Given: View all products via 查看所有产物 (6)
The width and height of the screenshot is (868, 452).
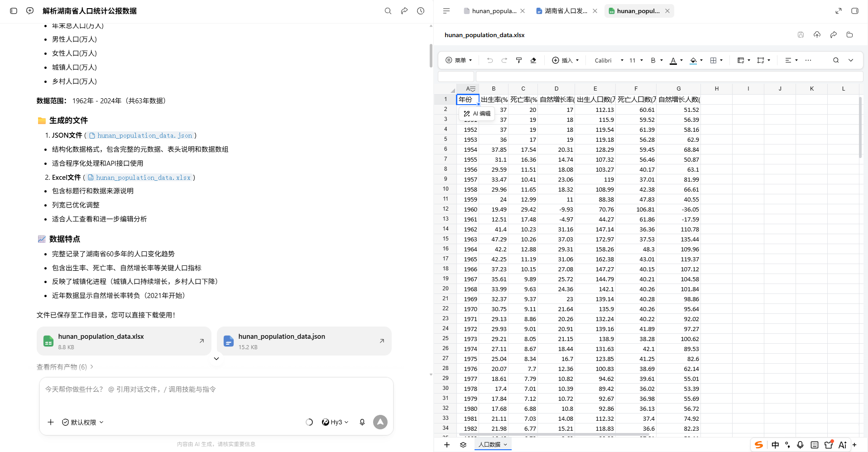Looking at the screenshot, I should click(65, 367).
